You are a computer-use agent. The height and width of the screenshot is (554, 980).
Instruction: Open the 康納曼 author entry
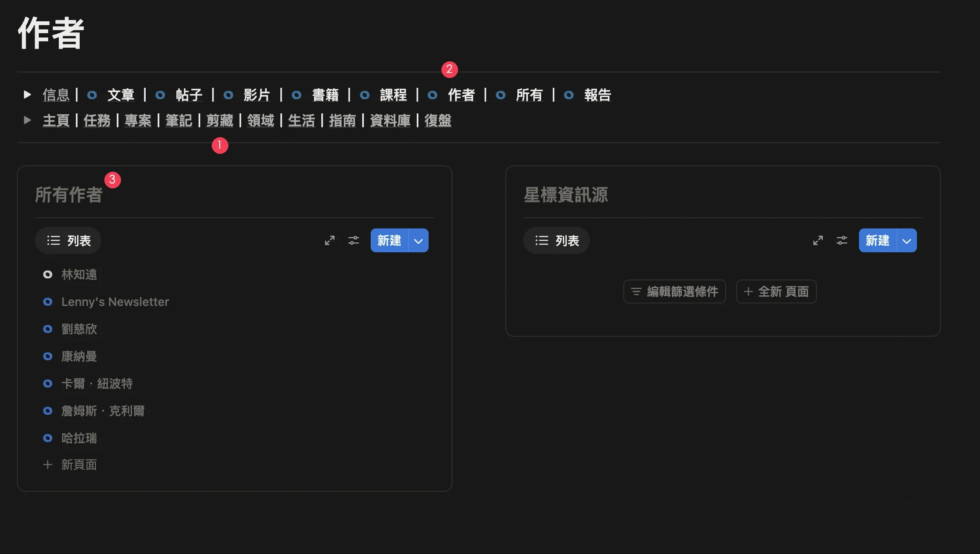click(79, 356)
